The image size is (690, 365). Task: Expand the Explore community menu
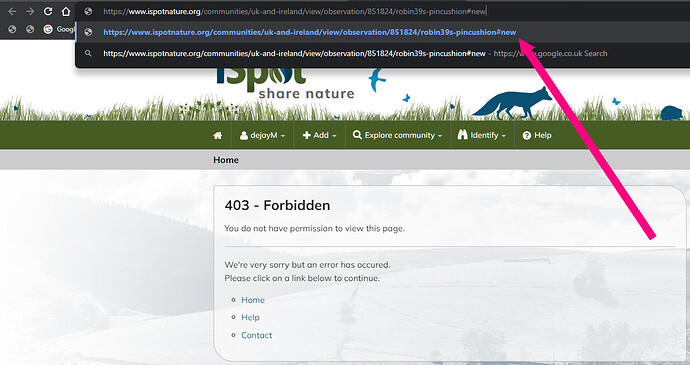click(x=397, y=136)
